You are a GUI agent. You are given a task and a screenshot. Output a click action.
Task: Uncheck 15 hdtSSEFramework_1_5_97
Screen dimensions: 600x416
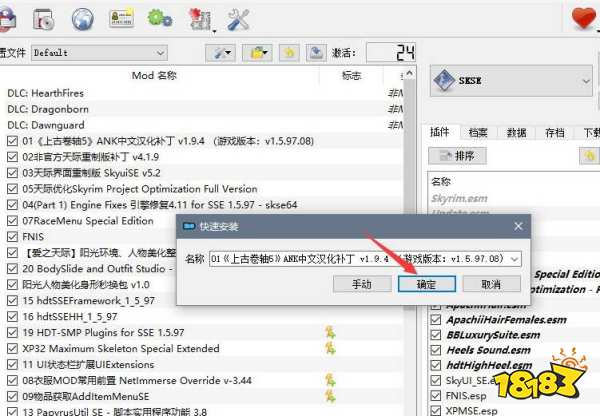click(12, 300)
